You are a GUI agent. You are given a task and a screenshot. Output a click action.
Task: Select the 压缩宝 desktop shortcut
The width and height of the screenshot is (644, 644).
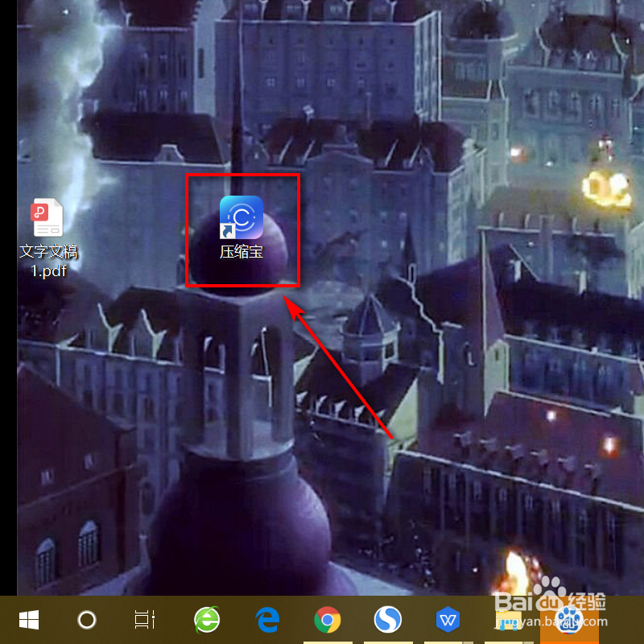click(242, 227)
